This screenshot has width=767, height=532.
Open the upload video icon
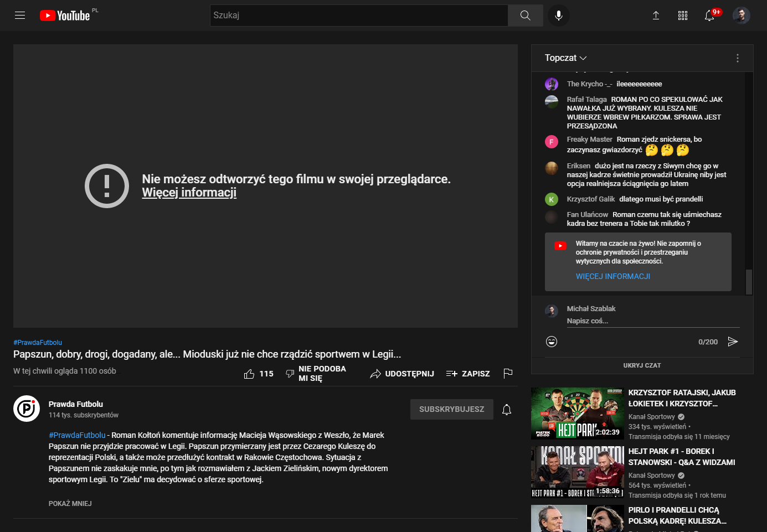pos(656,16)
